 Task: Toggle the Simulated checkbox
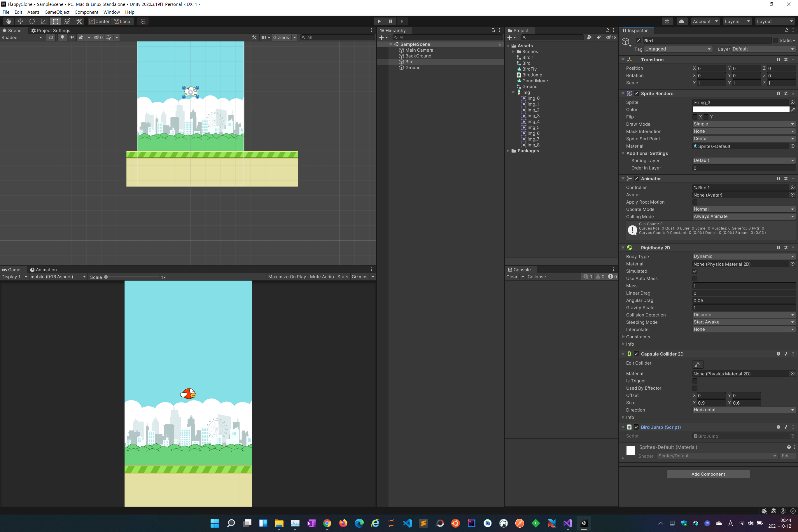point(695,271)
